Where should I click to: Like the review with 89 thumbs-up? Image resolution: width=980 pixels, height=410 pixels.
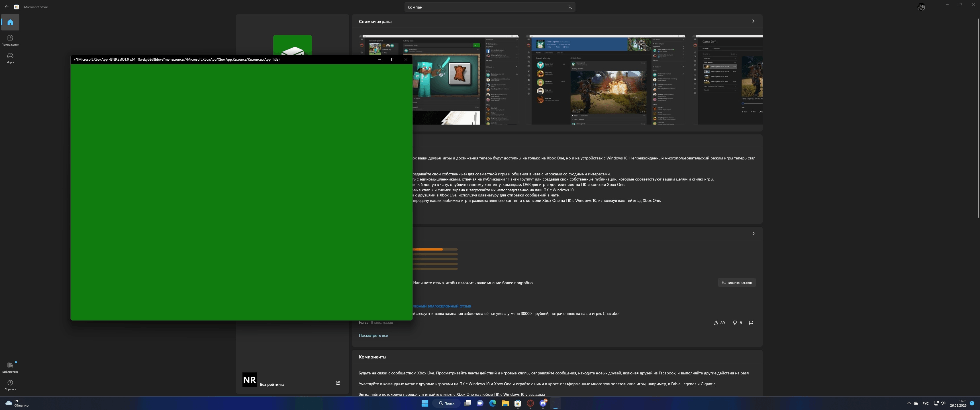click(719, 323)
